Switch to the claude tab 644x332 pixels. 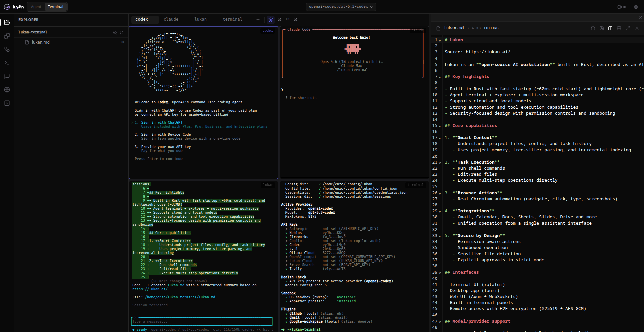point(171,19)
